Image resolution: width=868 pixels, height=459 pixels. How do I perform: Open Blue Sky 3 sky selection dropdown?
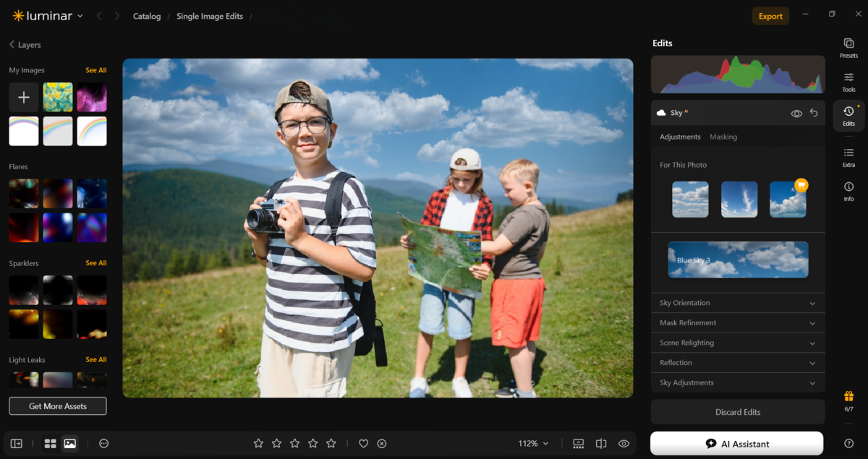click(x=738, y=259)
